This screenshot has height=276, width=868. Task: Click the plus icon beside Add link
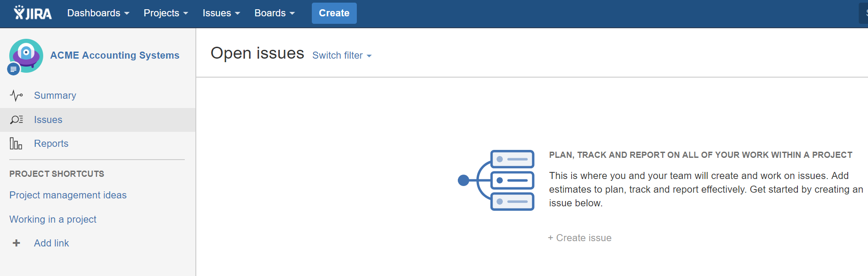[x=16, y=243]
